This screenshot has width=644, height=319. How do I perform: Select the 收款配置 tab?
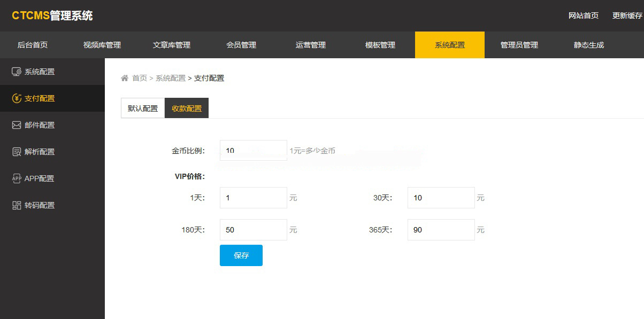(x=187, y=108)
